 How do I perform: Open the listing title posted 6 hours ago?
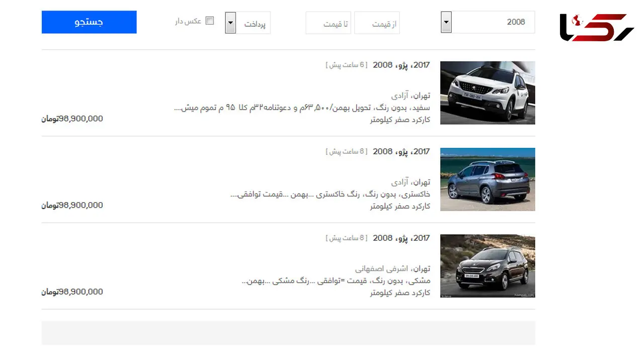coord(401,65)
